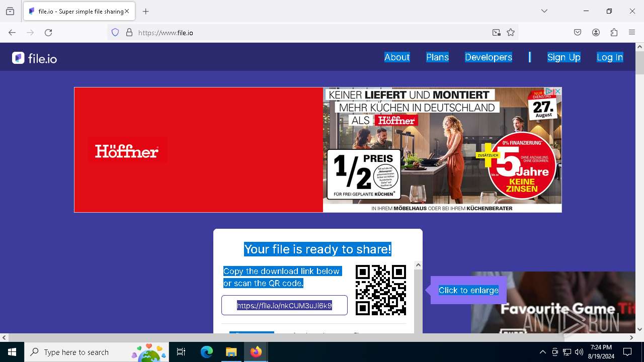The height and width of the screenshot is (362, 644).
Task: Open the Developers page
Action: click(x=489, y=57)
